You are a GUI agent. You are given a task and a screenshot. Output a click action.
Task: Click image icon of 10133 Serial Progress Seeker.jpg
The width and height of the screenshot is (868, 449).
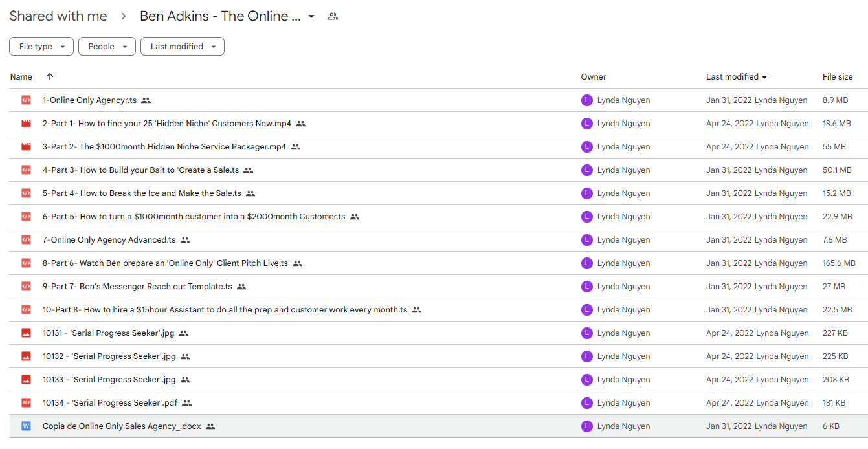tap(26, 380)
